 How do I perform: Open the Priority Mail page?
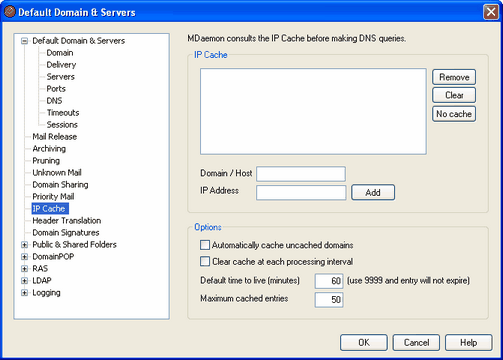click(53, 197)
